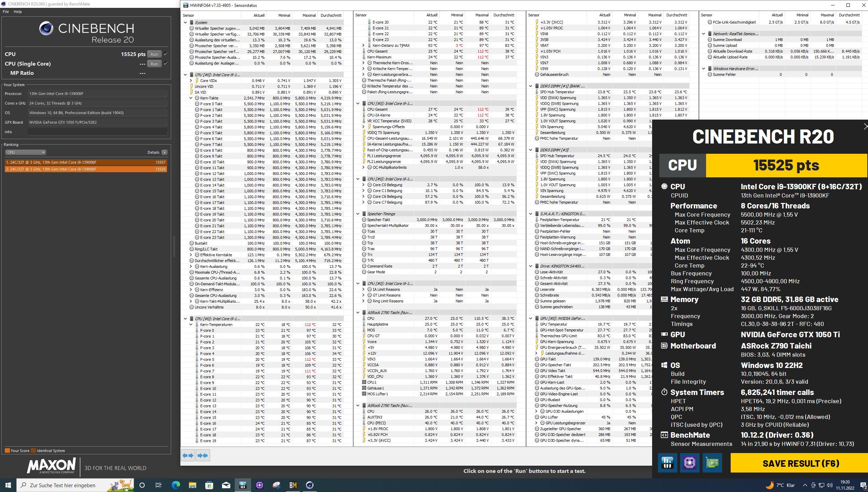The image size is (868, 492).
Task: Select the Summe Download row
Action: tap(781, 40)
